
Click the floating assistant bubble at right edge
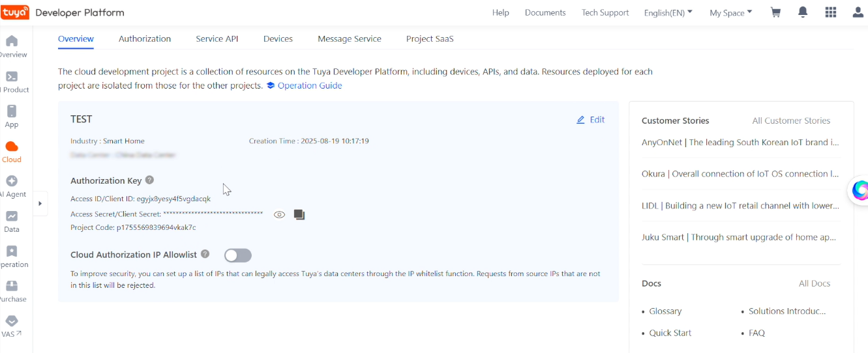pos(860,190)
